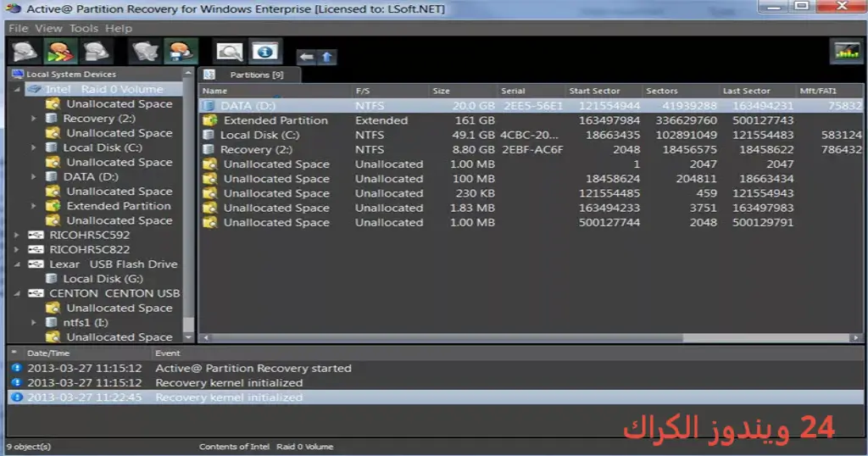Click the RICOHR5C592 device icon
The image size is (868, 456).
point(36,235)
